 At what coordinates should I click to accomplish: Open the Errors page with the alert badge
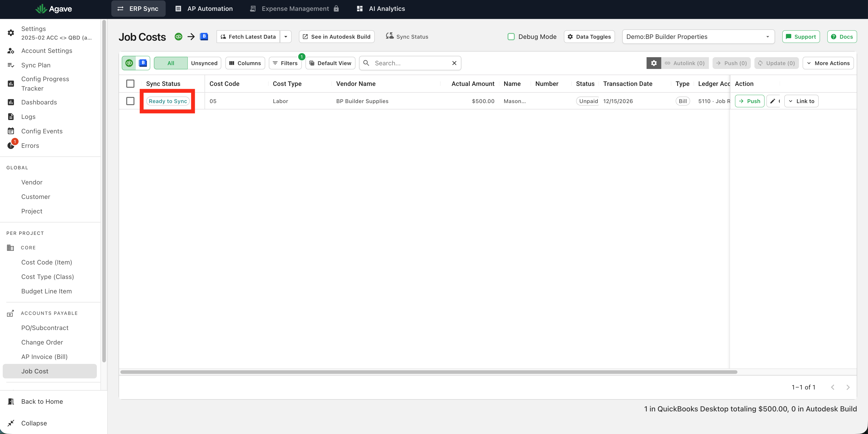coord(30,145)
